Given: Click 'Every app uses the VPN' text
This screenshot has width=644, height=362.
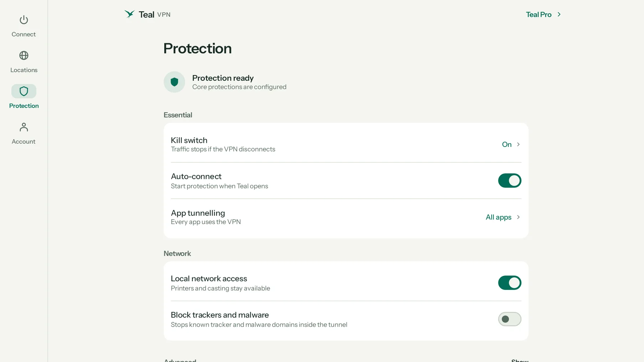Looking at the screenshot, I should pos(206,222).
